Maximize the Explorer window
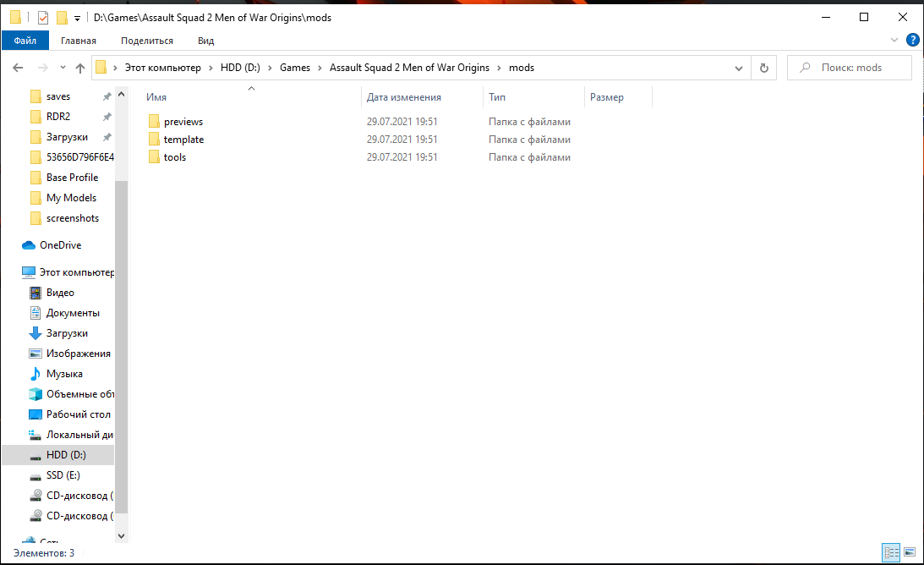 (x=864, y=17)
